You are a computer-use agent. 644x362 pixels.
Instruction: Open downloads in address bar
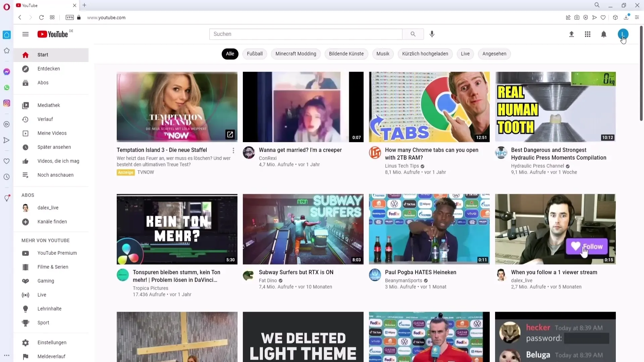click(626, 17)
